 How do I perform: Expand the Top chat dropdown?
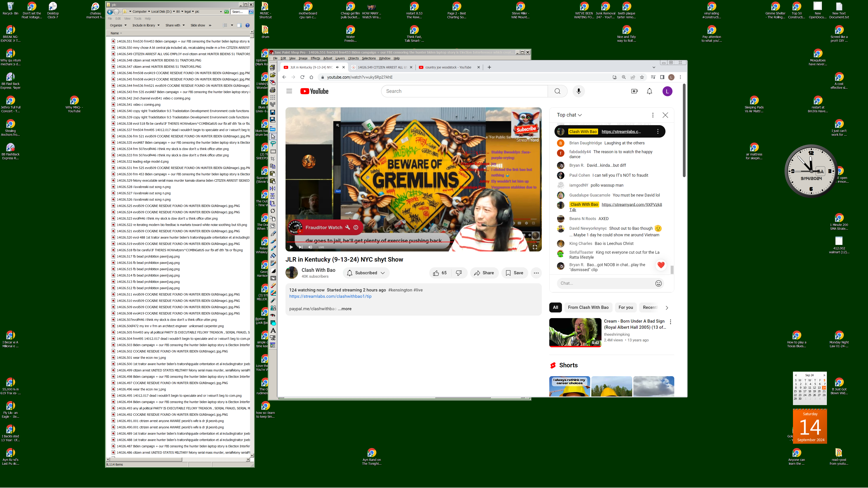tap(569, 115)
